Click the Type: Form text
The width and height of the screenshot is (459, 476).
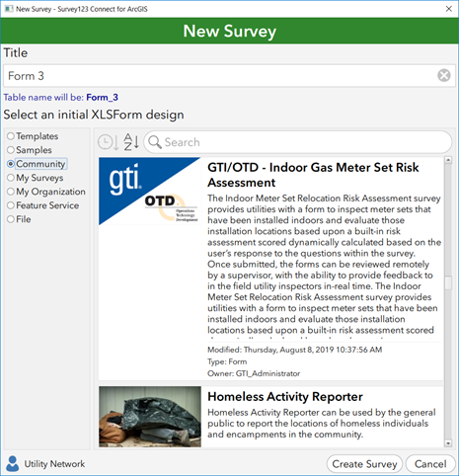click(x=227, y=361)
